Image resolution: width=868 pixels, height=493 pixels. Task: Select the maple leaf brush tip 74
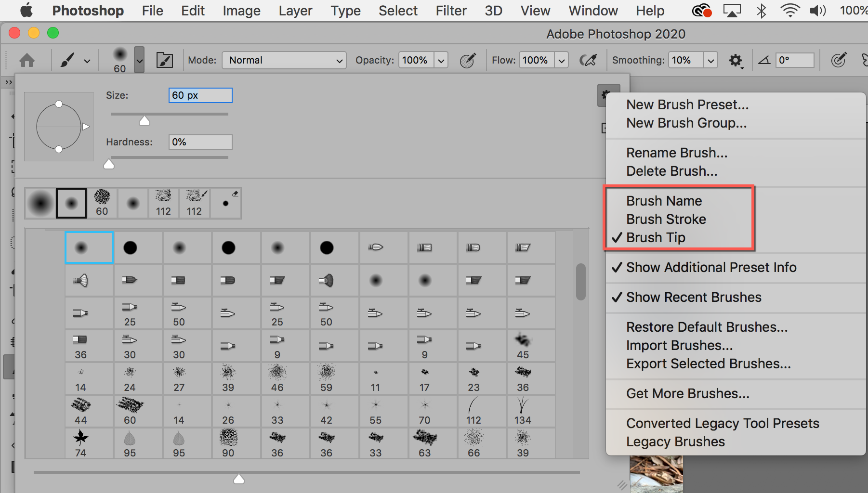click(81, 443)
